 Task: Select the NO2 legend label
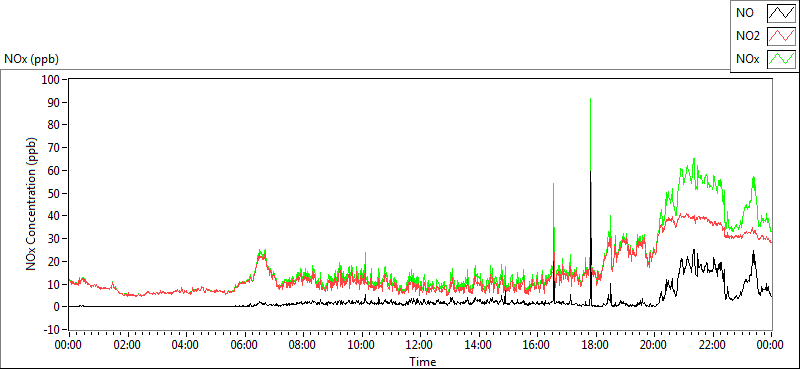point(747,36)
